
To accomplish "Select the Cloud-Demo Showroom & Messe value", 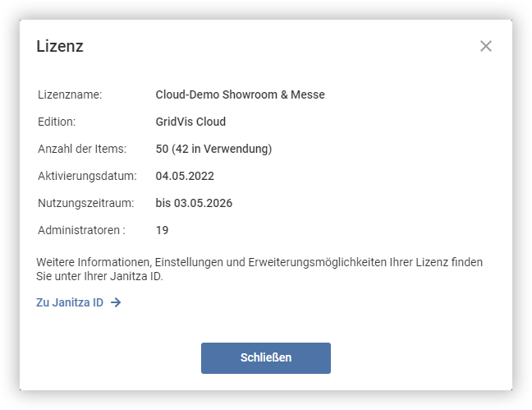I will tap(240, 94).
